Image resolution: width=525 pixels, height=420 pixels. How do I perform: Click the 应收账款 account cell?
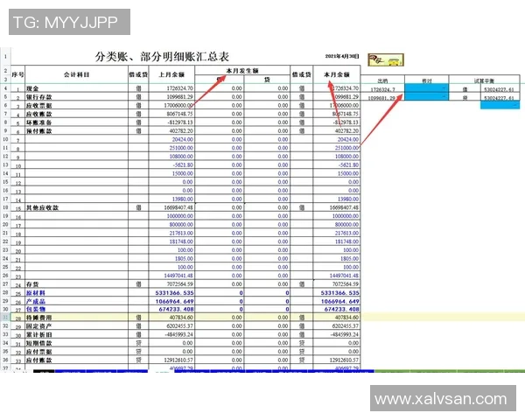pos(77,115)
